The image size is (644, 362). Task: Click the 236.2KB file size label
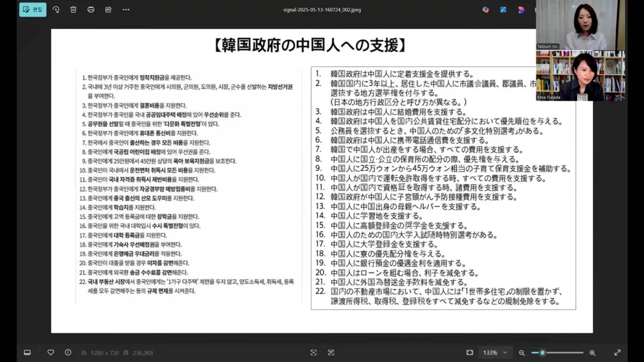[143, 353]
